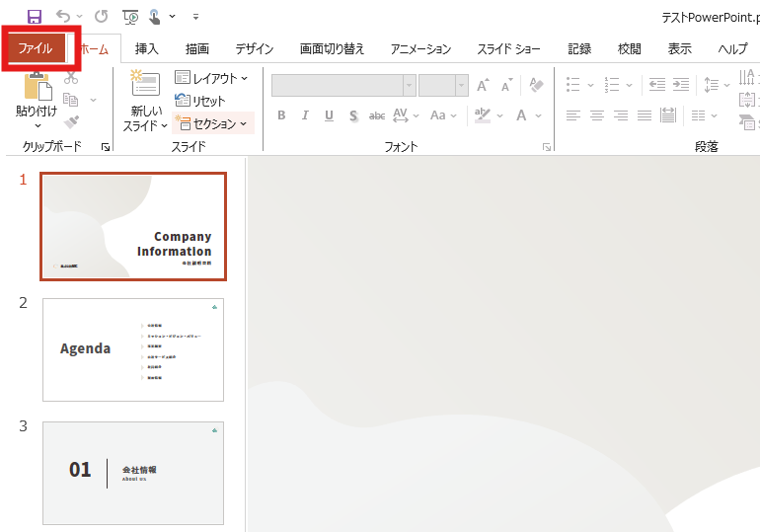
Task: Toggle Align Left paragraph
Action: click(x=572, y=115)
